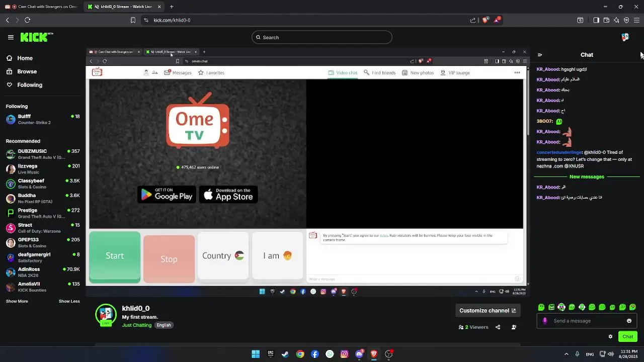
Task: View site information for kick.com
Action: [146, 20]
